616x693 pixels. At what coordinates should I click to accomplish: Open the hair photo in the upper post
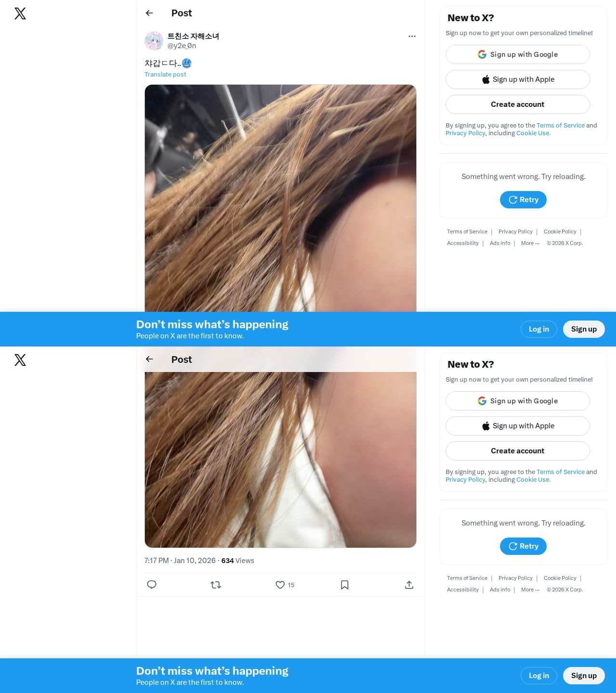(x=281, y=198)
